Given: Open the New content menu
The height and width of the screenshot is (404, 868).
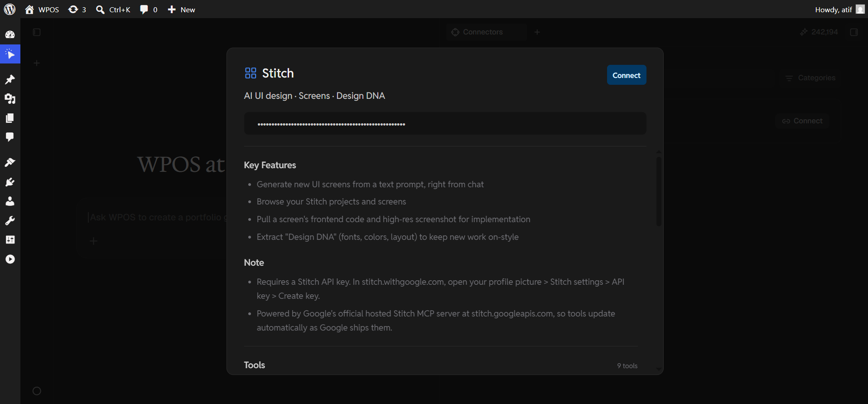Looking at the screenshot, I should coord(181,10).
